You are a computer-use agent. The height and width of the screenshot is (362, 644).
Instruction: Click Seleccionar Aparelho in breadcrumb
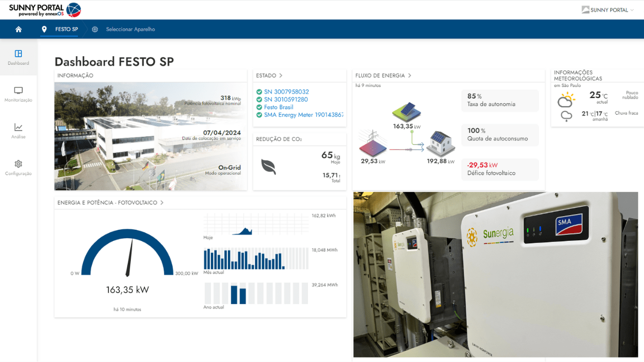click(130, 29)
